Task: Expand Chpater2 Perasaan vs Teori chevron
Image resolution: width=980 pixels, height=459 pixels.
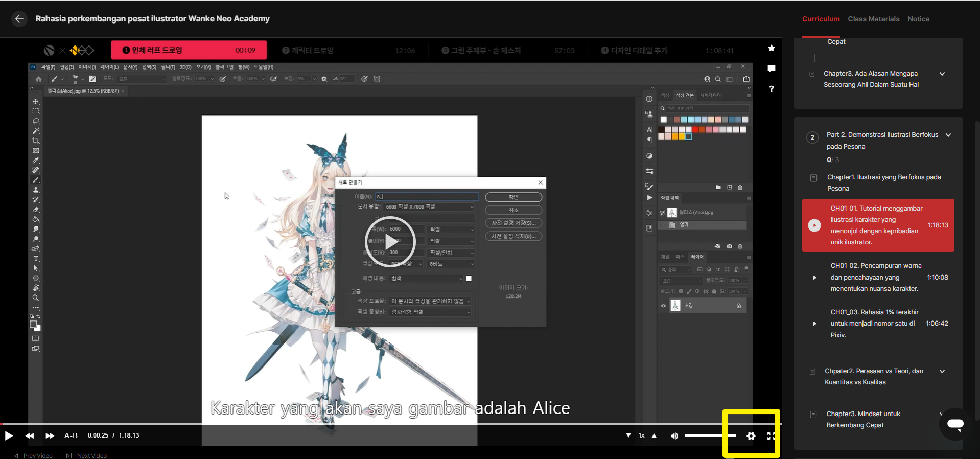Action: pyautogui.click(x=942, y=371)
